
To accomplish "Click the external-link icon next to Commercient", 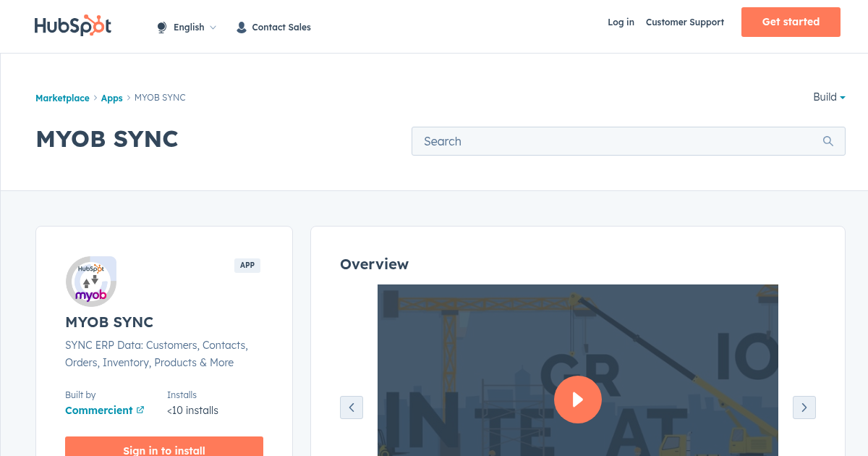I will click(x=140, y=410).
